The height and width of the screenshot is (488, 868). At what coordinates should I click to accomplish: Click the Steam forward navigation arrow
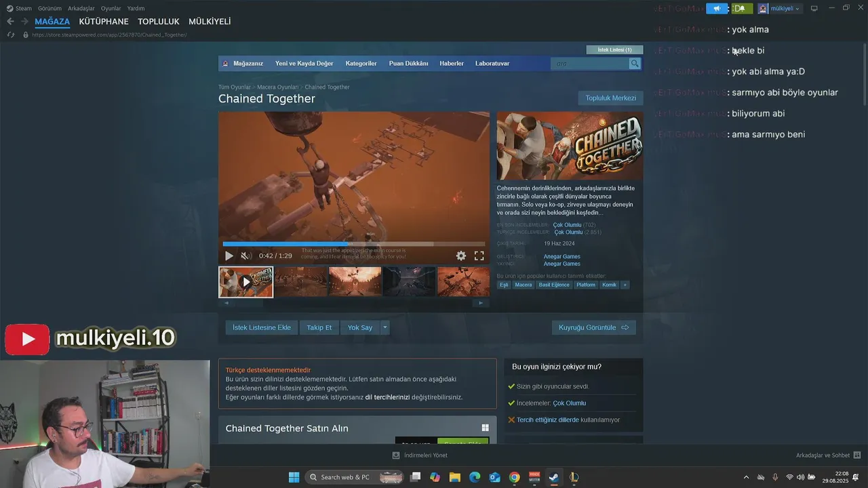tap(25, 22)
